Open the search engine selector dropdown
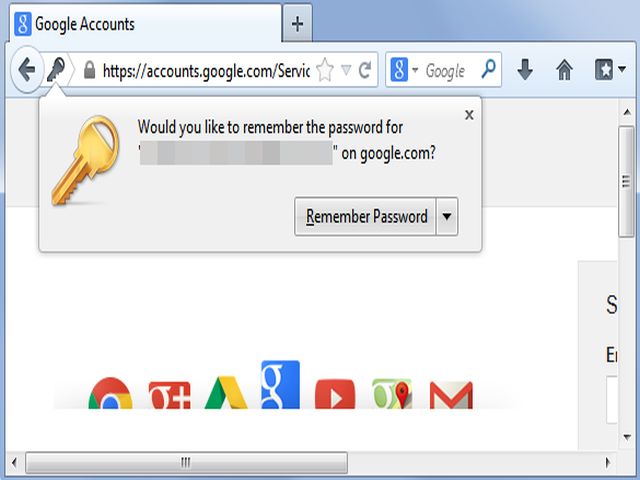This screenshot has height=480, width=640. point(415,69)
